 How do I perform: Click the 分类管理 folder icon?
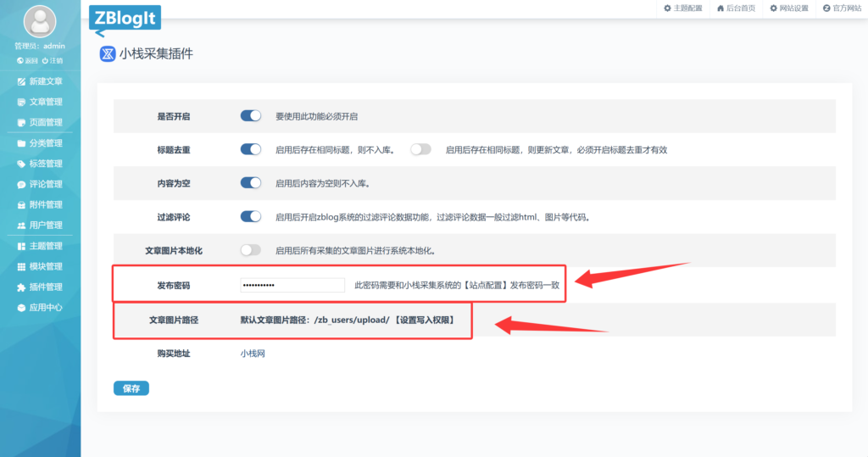(x=21, y=143)
